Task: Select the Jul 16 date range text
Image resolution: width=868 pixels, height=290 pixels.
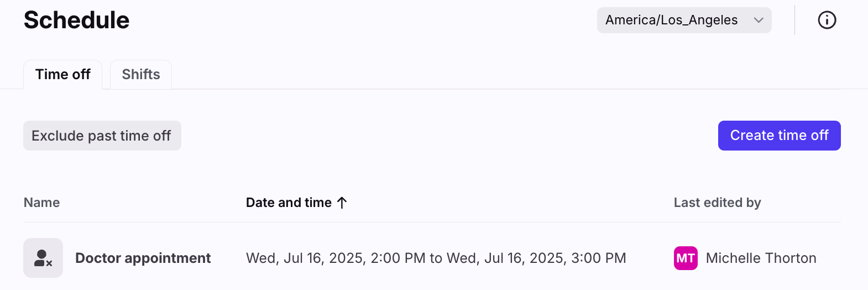Action: (436, 258)
